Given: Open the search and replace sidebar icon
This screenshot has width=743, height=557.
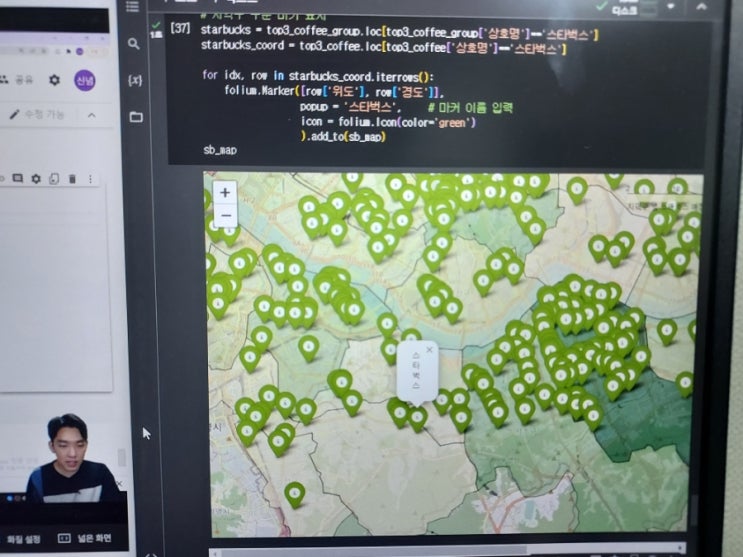Looking at the screenshot, I should coord(134,44).
